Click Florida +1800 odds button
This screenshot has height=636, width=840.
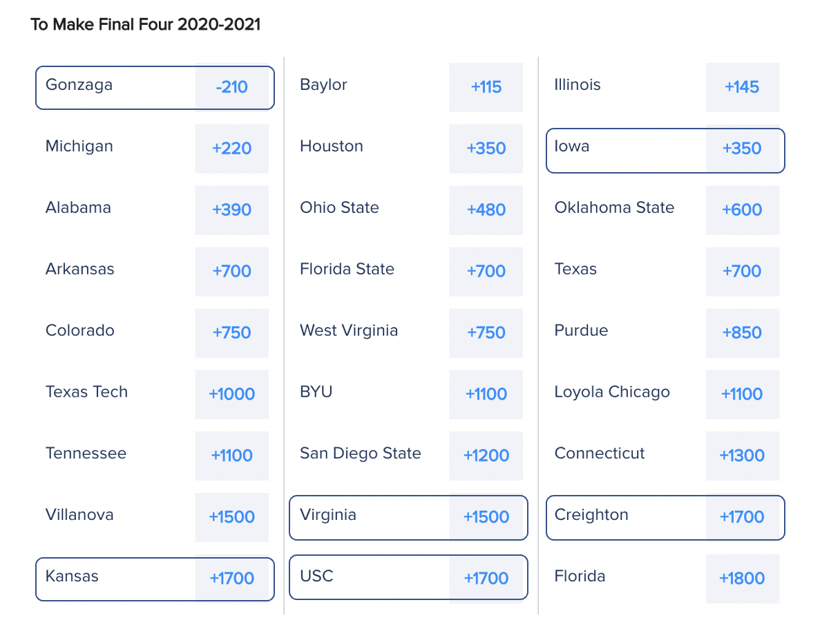coord(742,579)
